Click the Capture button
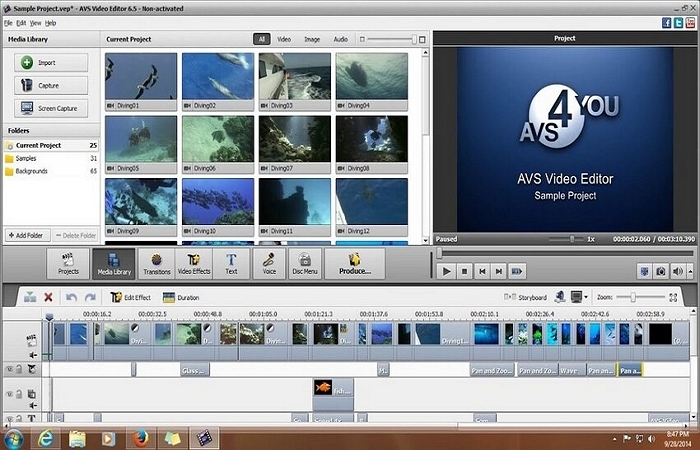This screenshot has width=700, height=450. coord(51,85)
